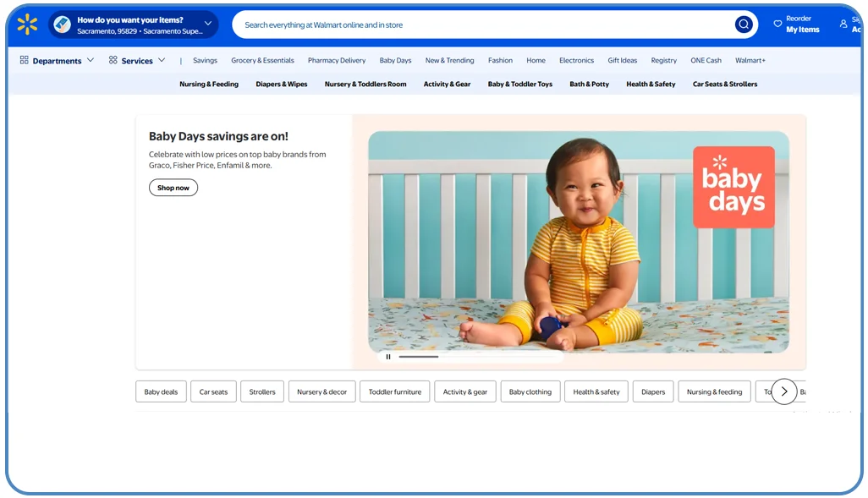Image resolution: width=868 pixels, height=498 pixels.
Task: Click the location pin icon near Sacramento
Action: coord(63,24)
